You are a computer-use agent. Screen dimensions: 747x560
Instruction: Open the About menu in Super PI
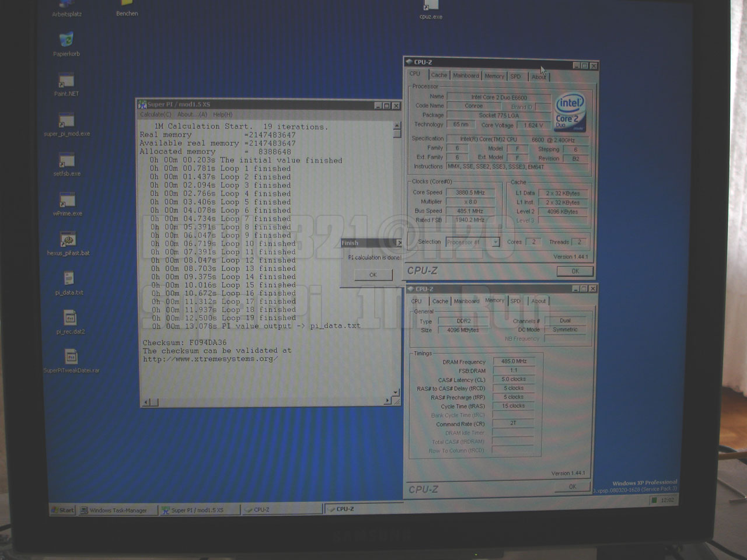coord(192,114)
